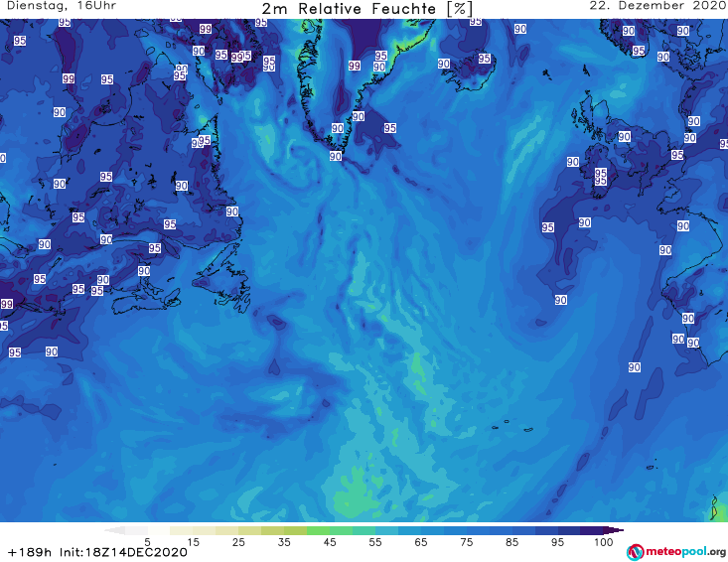The width and height of the screenshot is (728, 562).
Task: Click the legend value '45'
Action: tap(329, 541)
